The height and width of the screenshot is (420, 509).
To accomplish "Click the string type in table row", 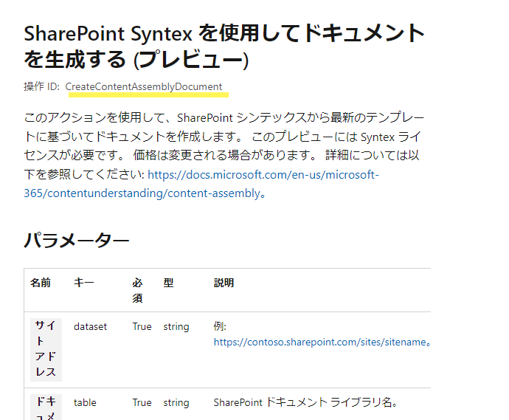I will (176, 403).
